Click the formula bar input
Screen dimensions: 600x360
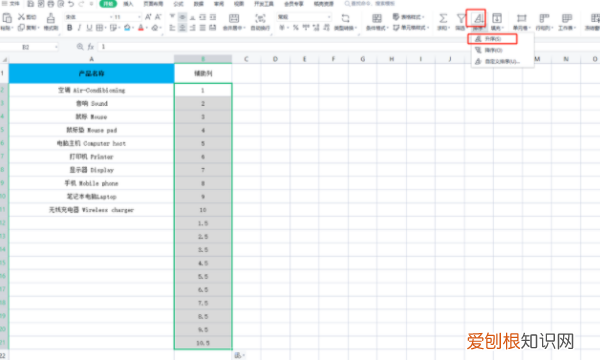[x=348, y=47]
